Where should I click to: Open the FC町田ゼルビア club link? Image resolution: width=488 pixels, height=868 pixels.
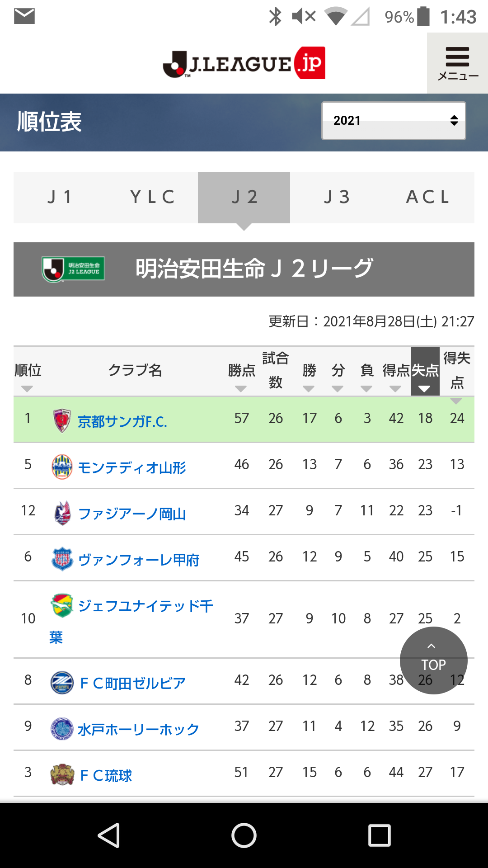click(x=133, y=683)
